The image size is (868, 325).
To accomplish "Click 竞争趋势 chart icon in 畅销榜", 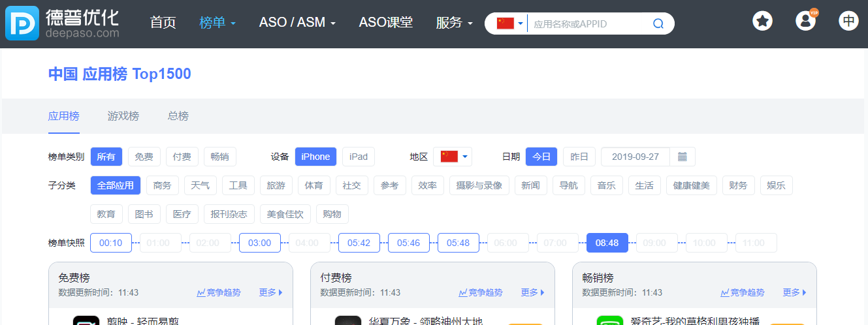I will (725, 293).
